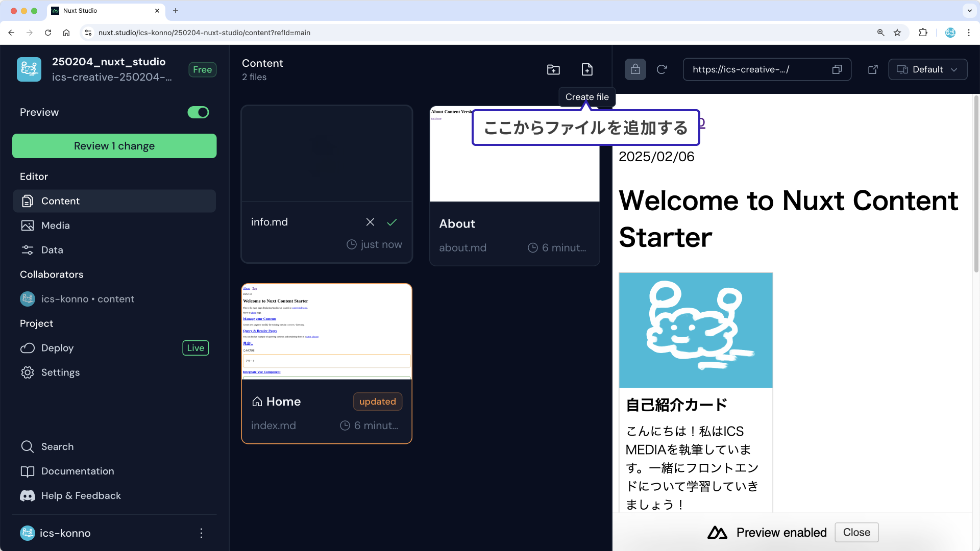Click the ics-konno account name
The width and height of the screenshot is (980, 551).
coord(65,533)
